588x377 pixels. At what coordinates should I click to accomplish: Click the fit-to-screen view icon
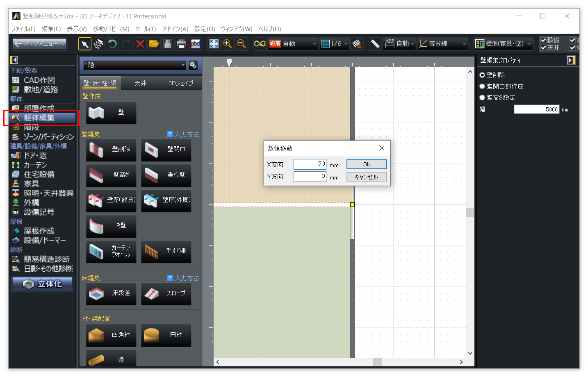tap(214, 44)
